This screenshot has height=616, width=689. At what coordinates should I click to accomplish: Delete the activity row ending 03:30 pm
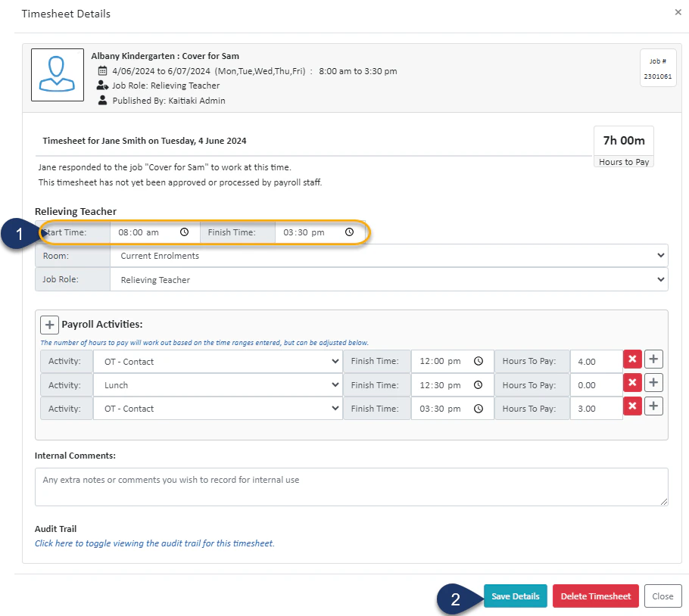click(632, 406)
